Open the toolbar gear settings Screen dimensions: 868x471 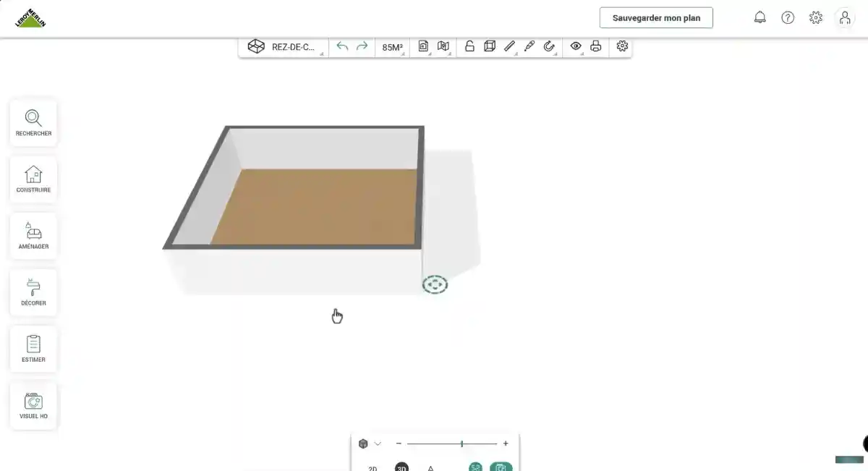point(622,46)
